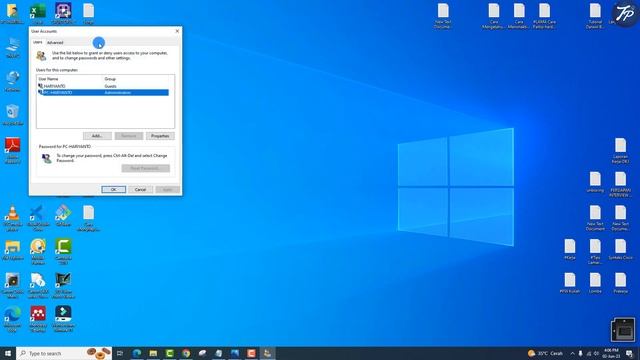640x360 pixels.
Task: Open This PC desktop icon
Action: tap(13, 47)
